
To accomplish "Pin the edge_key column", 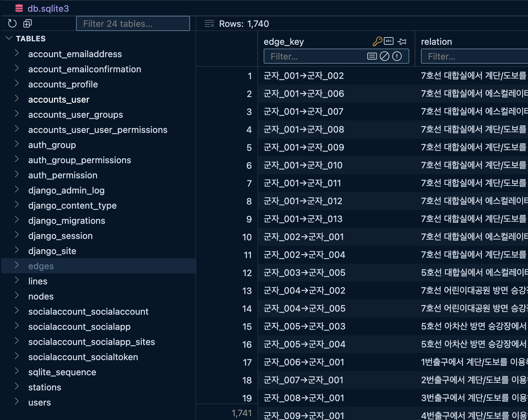I will (402, 41).
